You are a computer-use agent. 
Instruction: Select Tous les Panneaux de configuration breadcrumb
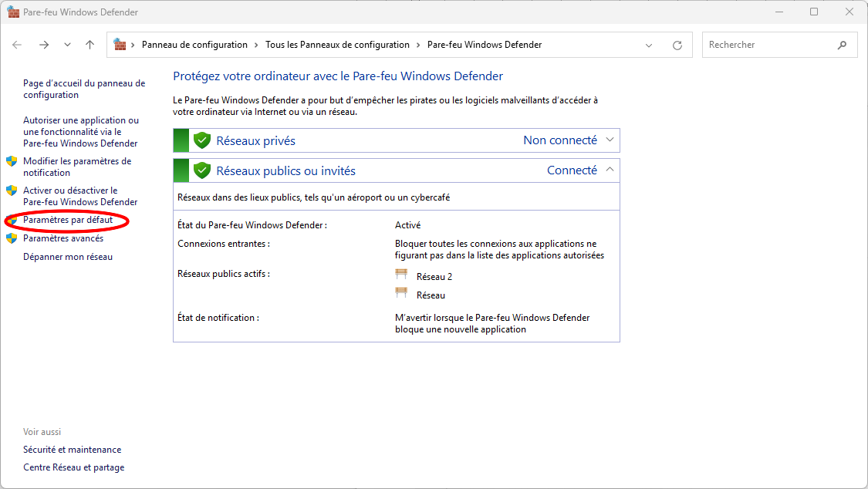tap(337, 45)
